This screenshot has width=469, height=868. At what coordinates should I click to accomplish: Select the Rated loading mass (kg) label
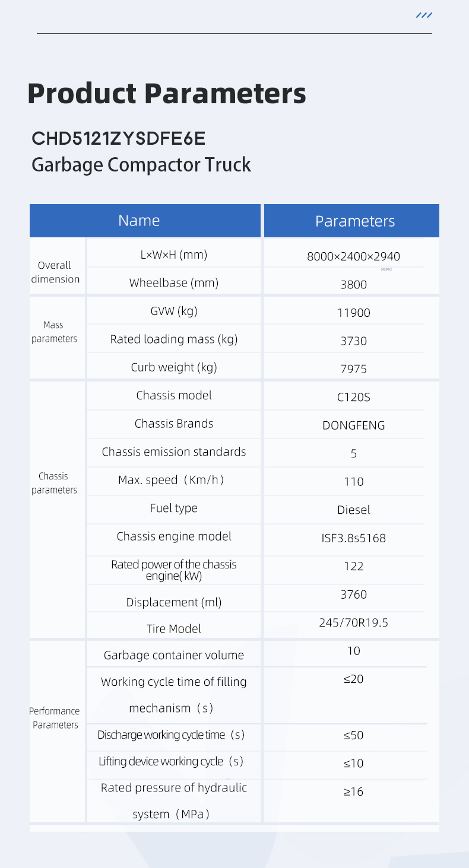(174, 339)
